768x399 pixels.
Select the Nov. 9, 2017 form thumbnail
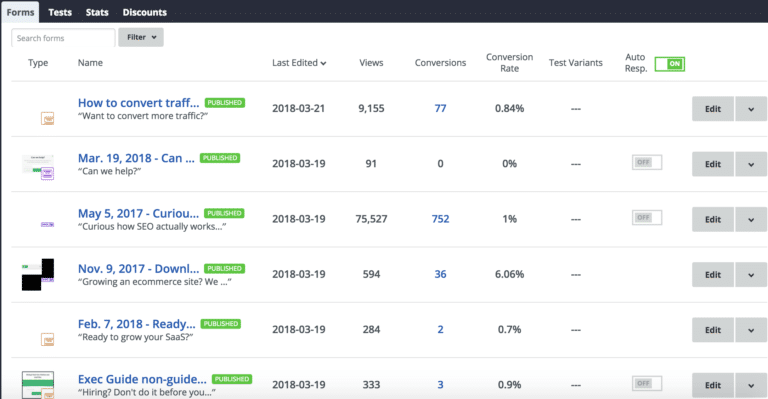pyautogui.click(x=38, y=275)
